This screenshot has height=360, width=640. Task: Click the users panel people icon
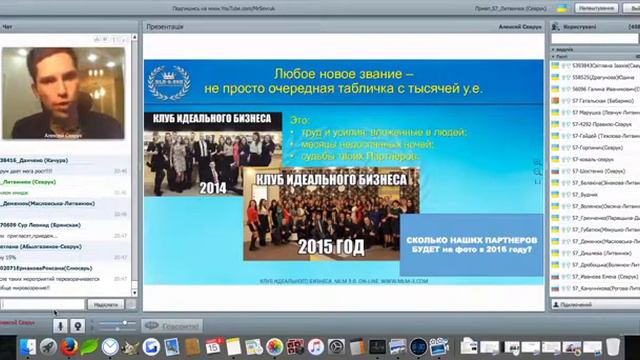click(555, 27)
